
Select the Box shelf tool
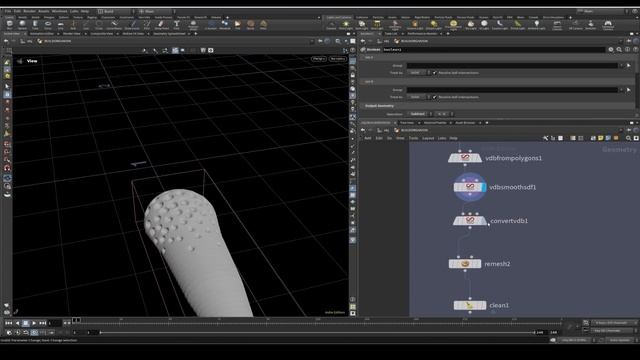coord(9,25)
